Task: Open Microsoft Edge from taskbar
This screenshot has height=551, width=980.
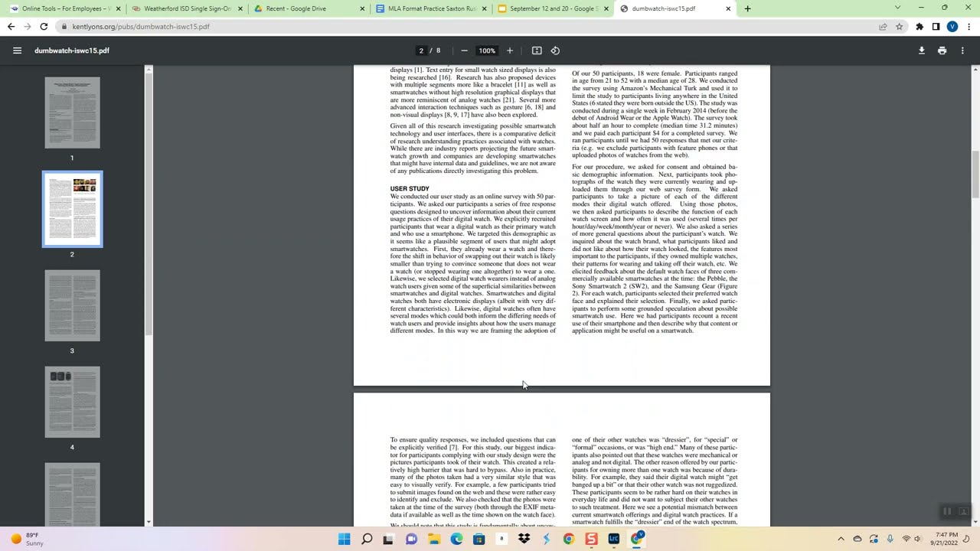Action: tap(456, 539)
